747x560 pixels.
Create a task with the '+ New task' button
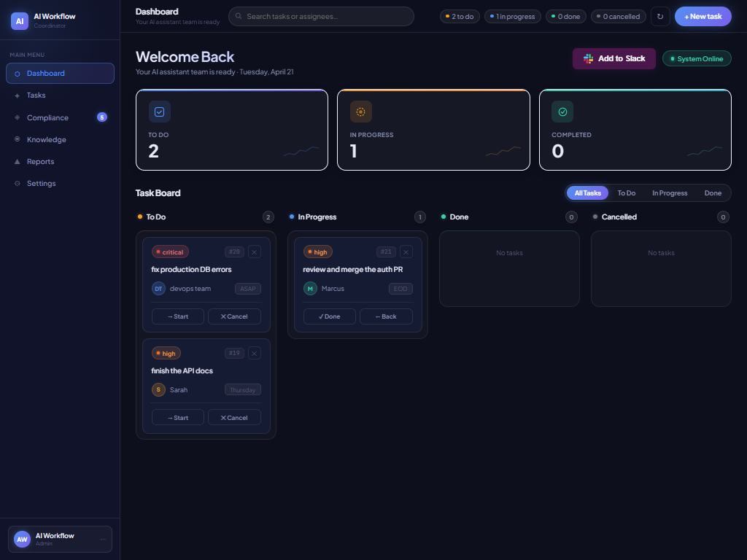pyautogui.click(x=703, y=16)
